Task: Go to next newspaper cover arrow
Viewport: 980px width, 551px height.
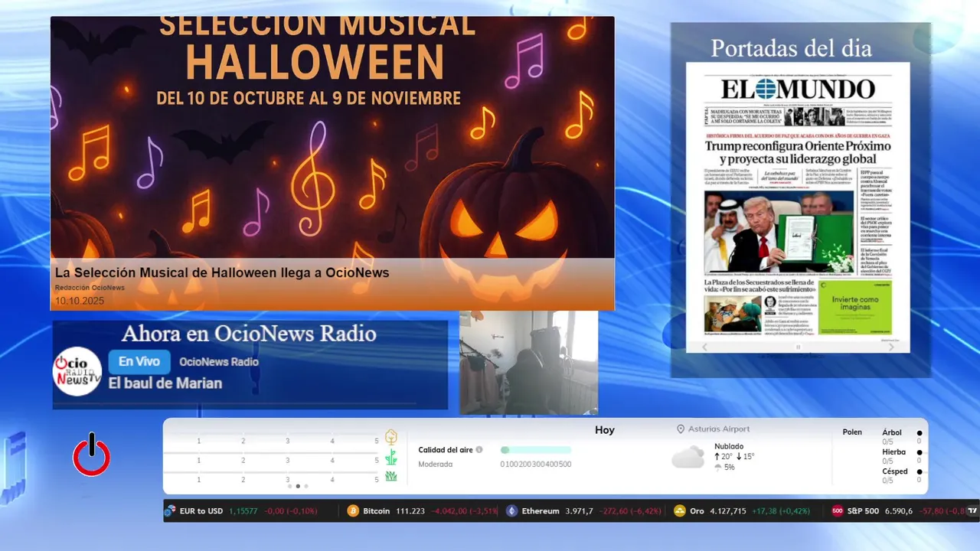Action: click(x=891, y=347)
